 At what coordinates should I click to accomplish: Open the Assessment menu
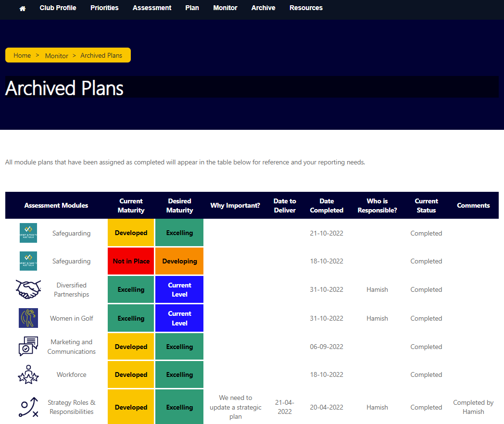(152, 8)
